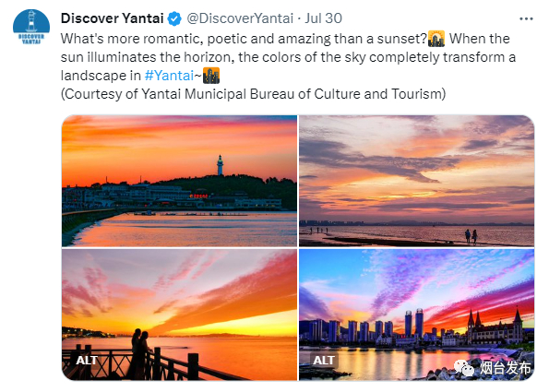
Task: Click the sunset cityscape emoji after 'sunset?'
Action: (436, 39)
